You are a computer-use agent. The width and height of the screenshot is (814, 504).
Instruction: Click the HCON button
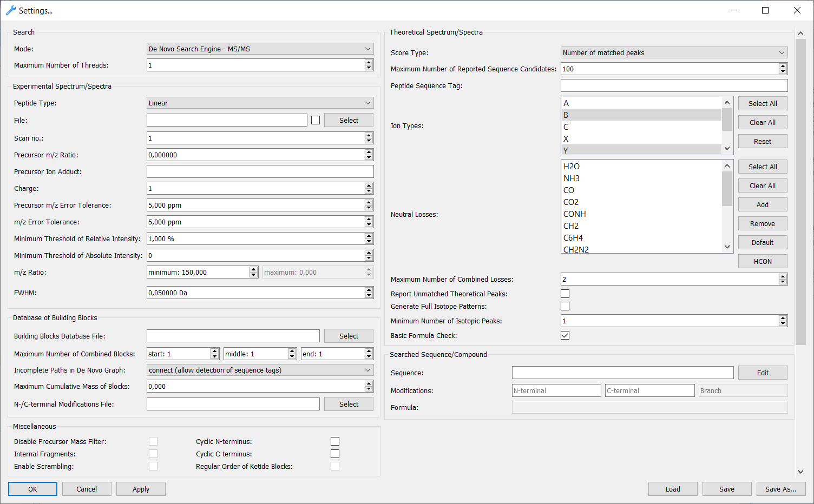(762, 261)
